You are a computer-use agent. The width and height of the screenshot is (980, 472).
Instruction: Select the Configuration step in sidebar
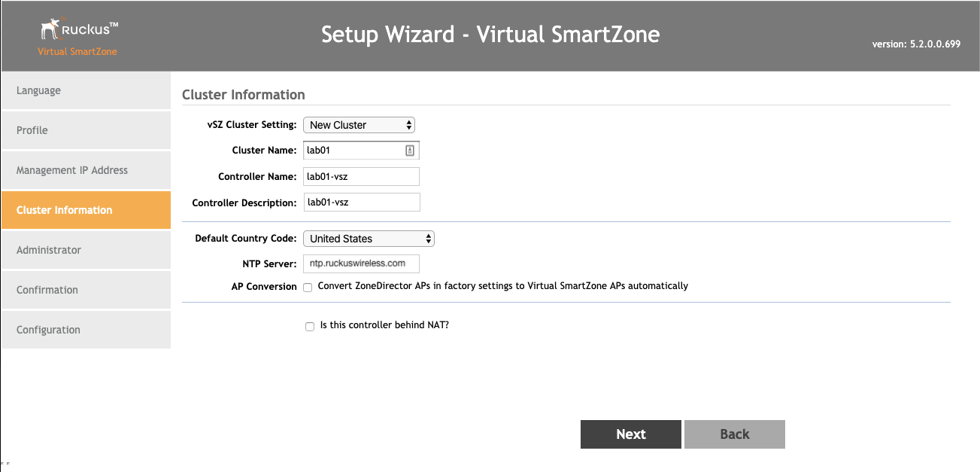pos(86,330)
